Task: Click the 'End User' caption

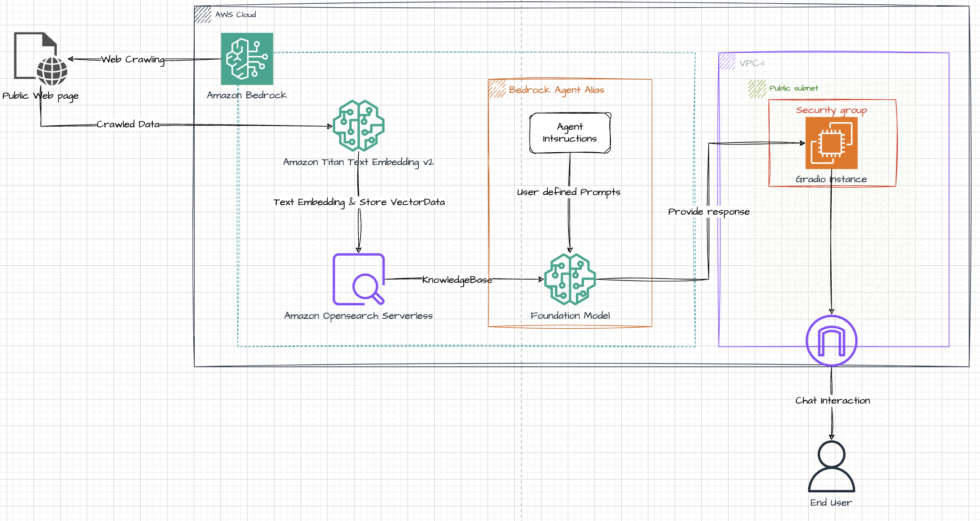Action: (x=831, y=502)
